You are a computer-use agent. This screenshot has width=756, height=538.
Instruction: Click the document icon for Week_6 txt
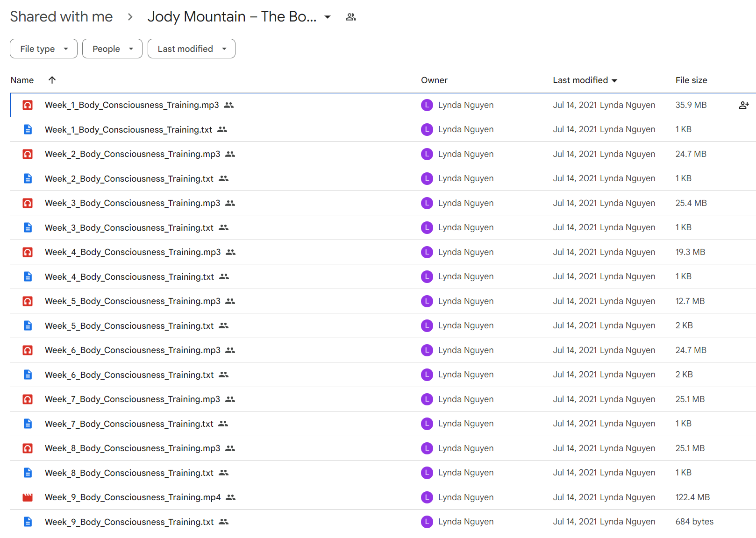point(28,375)
